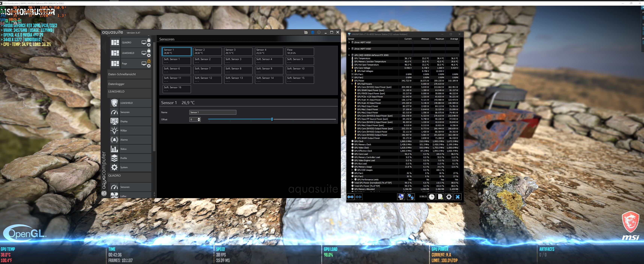Collapse GPU Rail Powers in HWiNFO
The height and width of the screenshot is (264, 644).
[x=352, y=84]
